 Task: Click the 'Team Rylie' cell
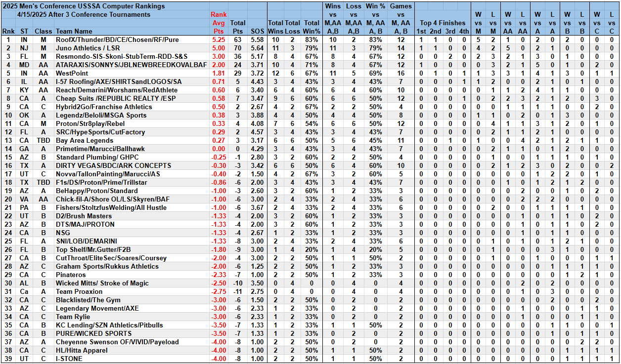pos(73,317)
